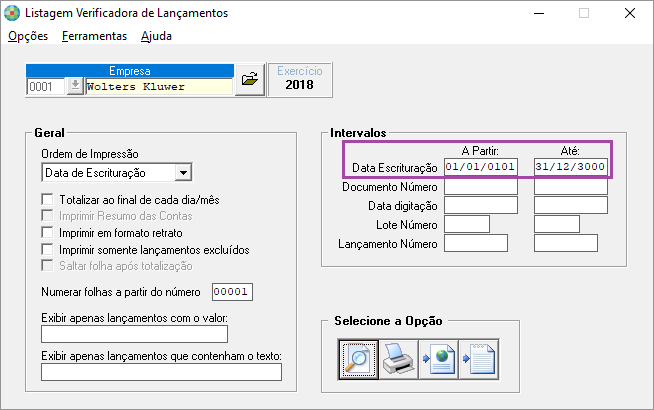Screen dimensions: 654x410
Task: Minimize the Listagem Verificadora window
Action: click(x=539, y=14)
